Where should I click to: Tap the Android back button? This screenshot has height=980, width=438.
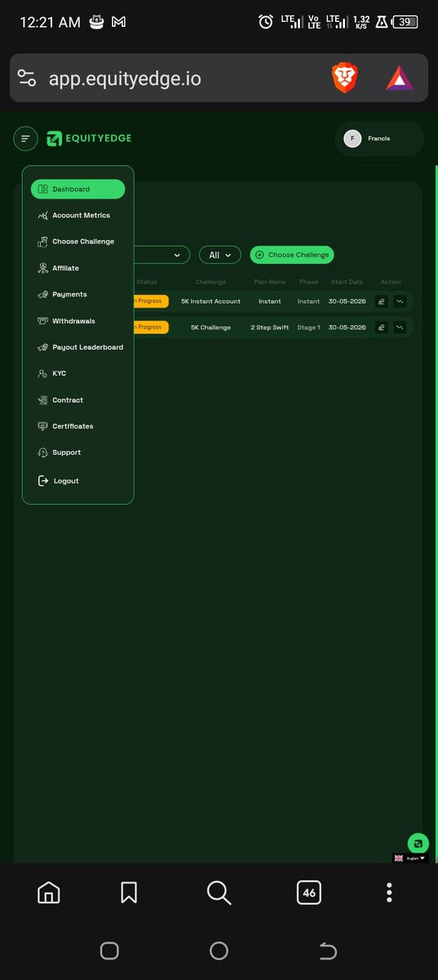coord(328,951)
